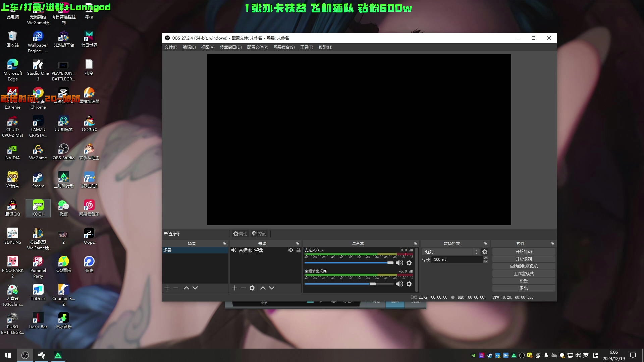Open the 停靠窗口(D) menu
Image resolution: width=644 pixels, height=362 pixels.
pos(231,47)
